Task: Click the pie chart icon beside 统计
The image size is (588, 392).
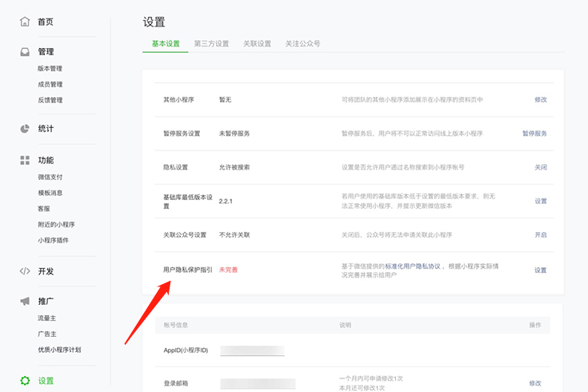Action: [x=25, y=129]
